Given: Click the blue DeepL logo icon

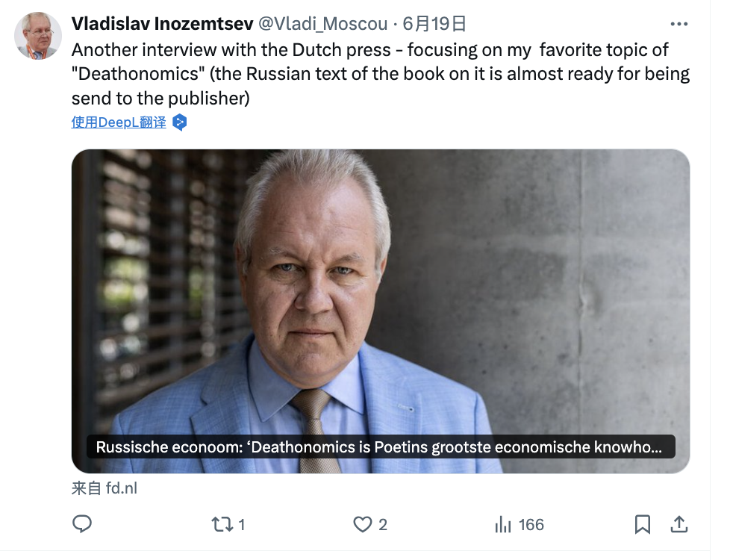Looking at the screenshot, I should pyautogui.click(x=179, y=122).
